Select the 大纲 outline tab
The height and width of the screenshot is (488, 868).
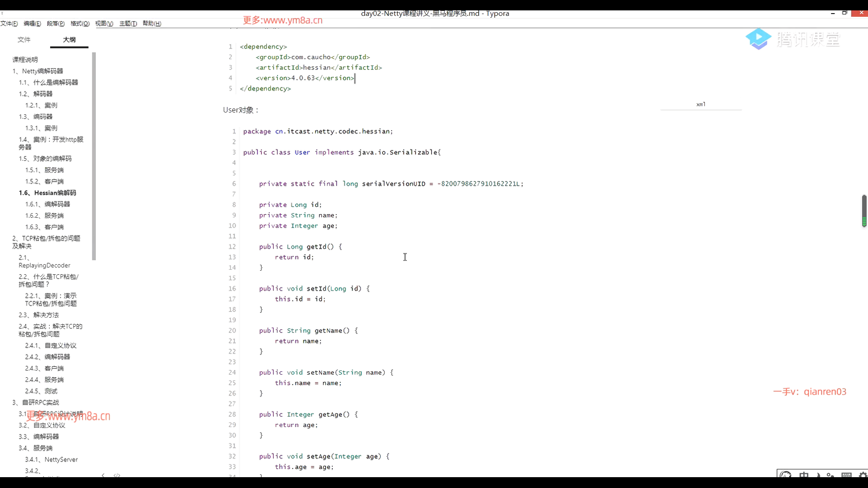pos(69,40)
